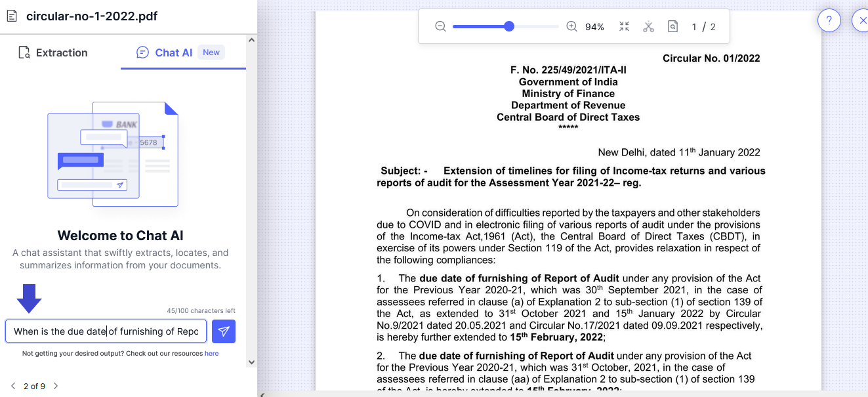
Task: Go to next document with right chevron
Action: [56, 386]
